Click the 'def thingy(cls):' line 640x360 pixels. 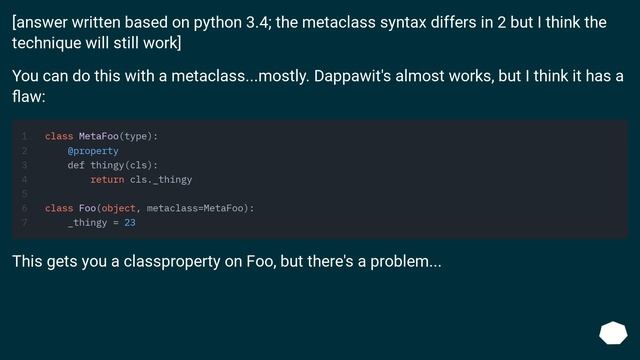pyautogui.click(x=113, y=165)
